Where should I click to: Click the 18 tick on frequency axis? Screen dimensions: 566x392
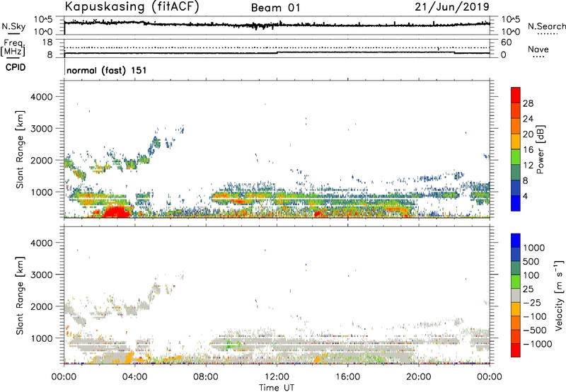[47, 42]
